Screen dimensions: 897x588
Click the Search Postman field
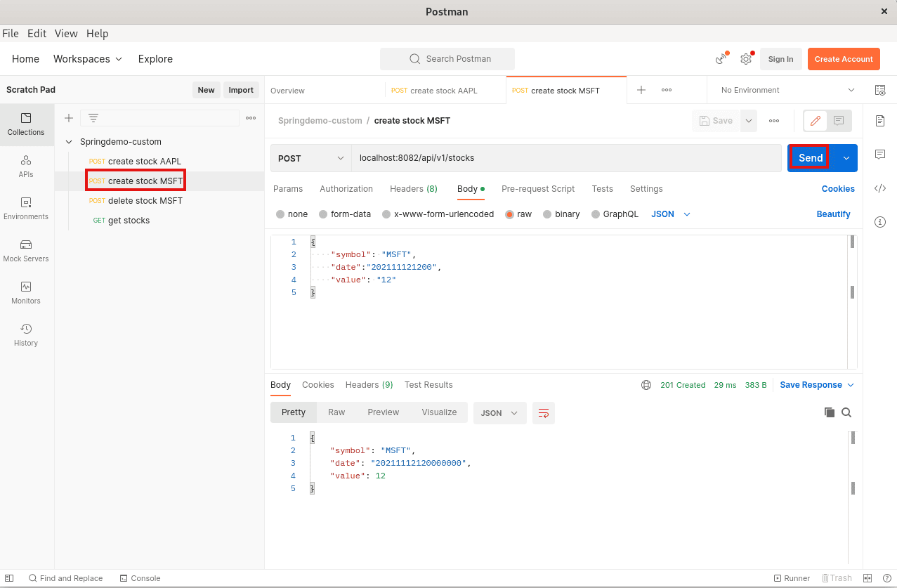coord(447,59)
